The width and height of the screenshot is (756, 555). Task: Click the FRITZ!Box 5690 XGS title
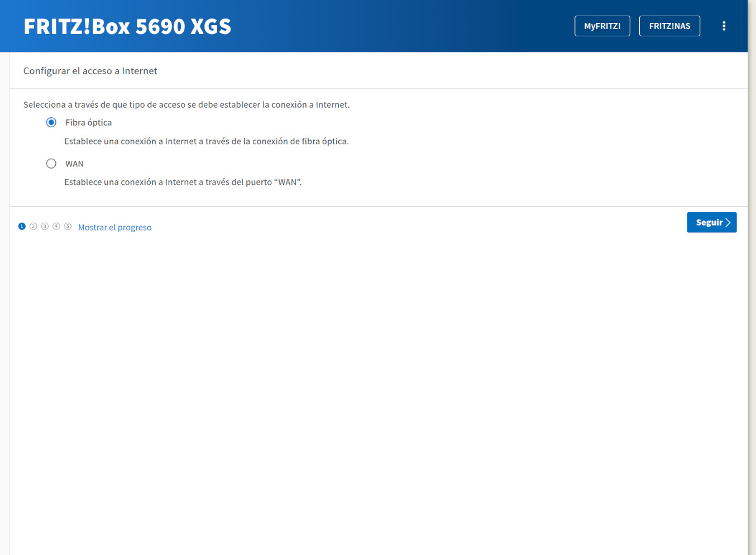[x=127, y=26]
